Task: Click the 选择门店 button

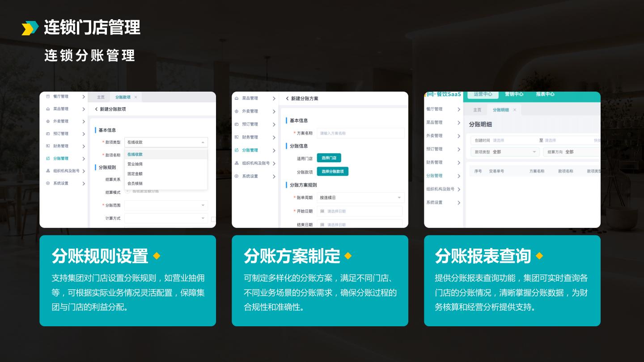Action: pyautogui.click(x=329, y=158)
